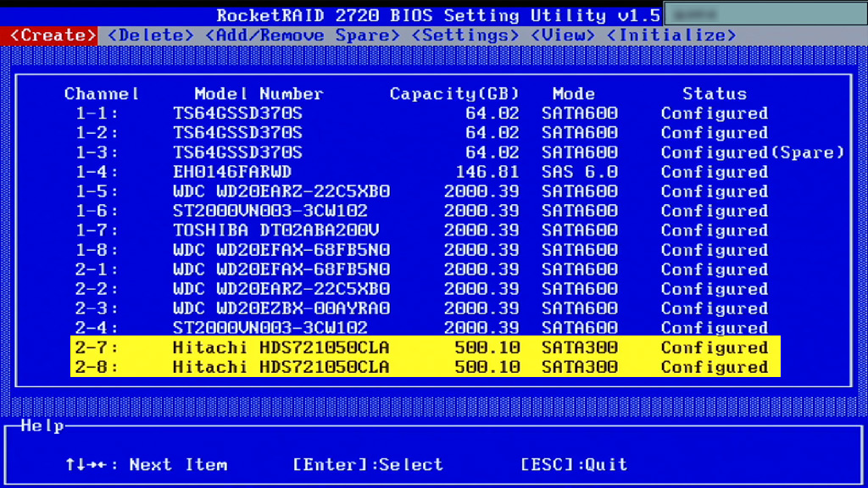Click capacity 2000.39 in row 1-7

[481, 230]
